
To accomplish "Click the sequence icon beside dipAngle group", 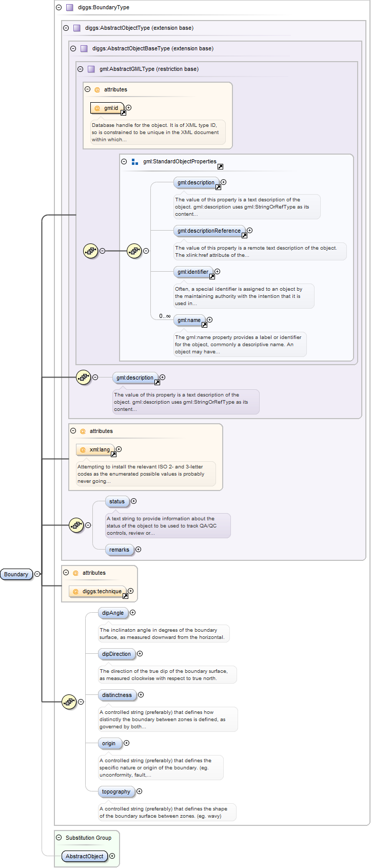I will pos(69,702).
